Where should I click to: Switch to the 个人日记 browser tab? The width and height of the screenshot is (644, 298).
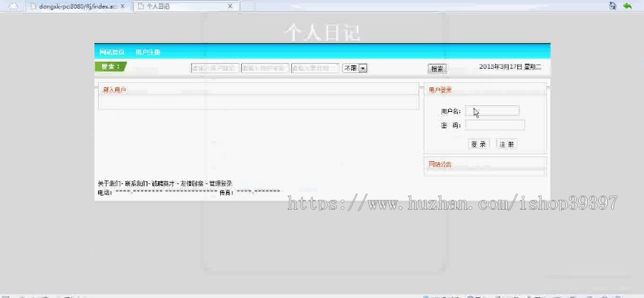coord(186,6)
